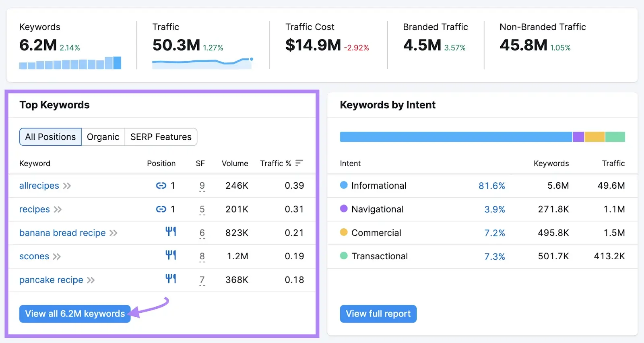
Task: Click the 50.3M Traffic value
Action: click(176, 45)
